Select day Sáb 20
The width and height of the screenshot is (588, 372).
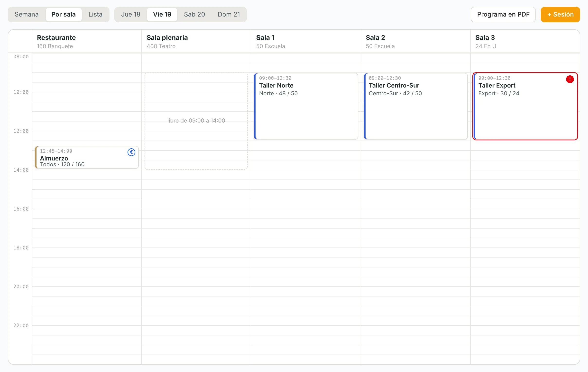(x=194, y=14)
